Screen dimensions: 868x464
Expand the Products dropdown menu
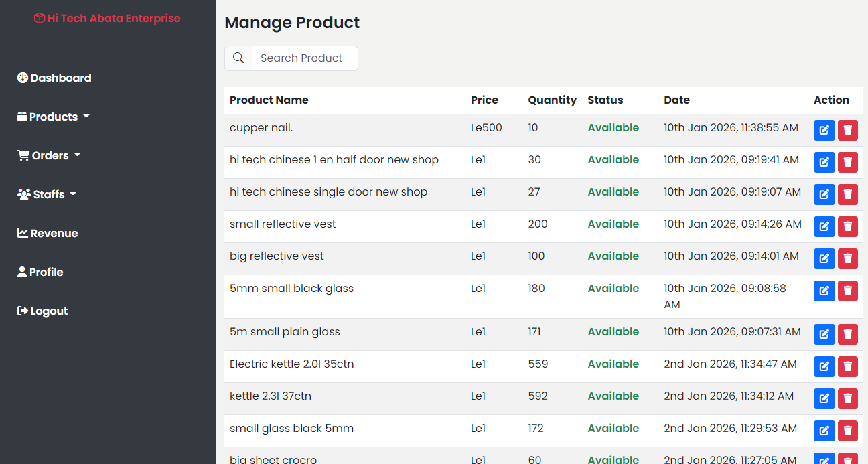click(x=54, y=117)
